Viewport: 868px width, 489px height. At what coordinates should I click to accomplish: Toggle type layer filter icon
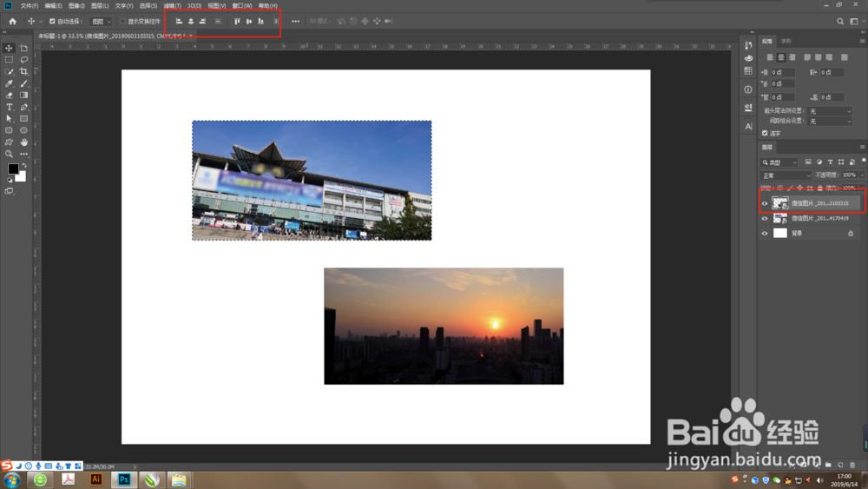pyautogui.click(x=830, y=162)
